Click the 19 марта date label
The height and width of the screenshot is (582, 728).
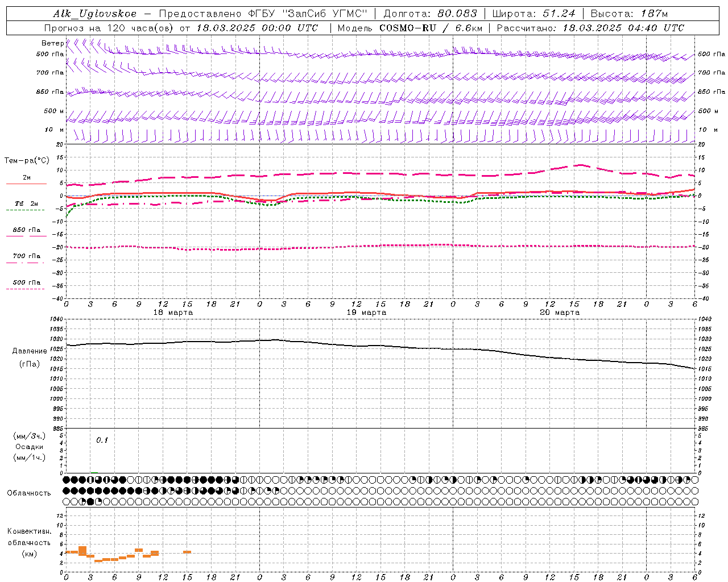366,313
